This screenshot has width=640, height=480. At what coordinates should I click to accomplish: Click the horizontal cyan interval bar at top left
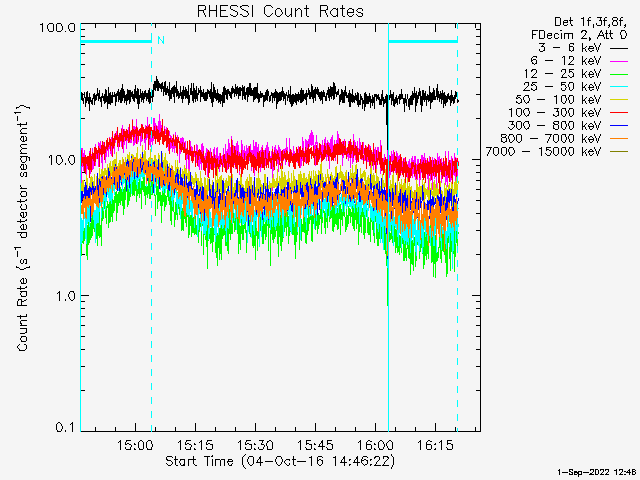(x=116, y=41)
